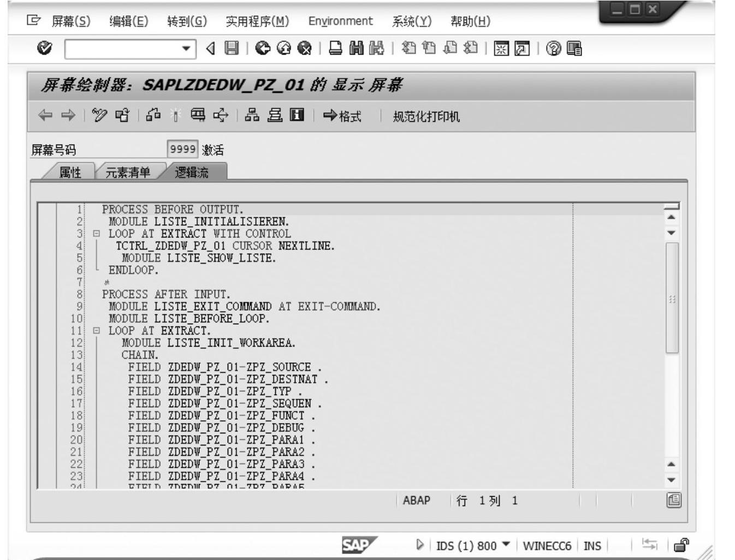Click line 'FIELD ZDEDW_PZ_01-ZPZ_SOURCE .'
The width and height of the screenshot is (735, 560).
225,367
